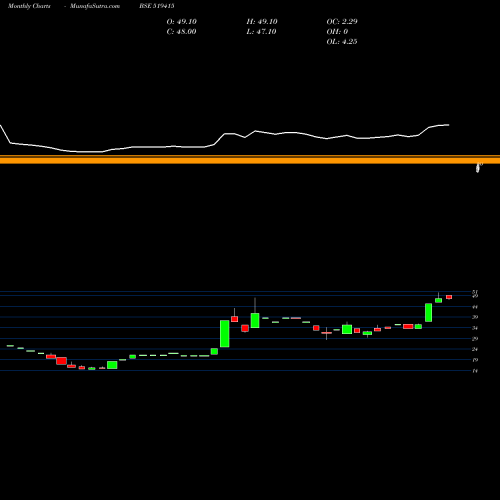Select the close value 'C: 48.00'

(x=181, y=32)
